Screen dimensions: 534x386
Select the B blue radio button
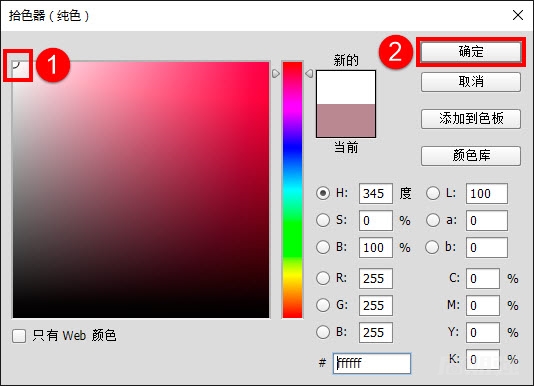323,332
